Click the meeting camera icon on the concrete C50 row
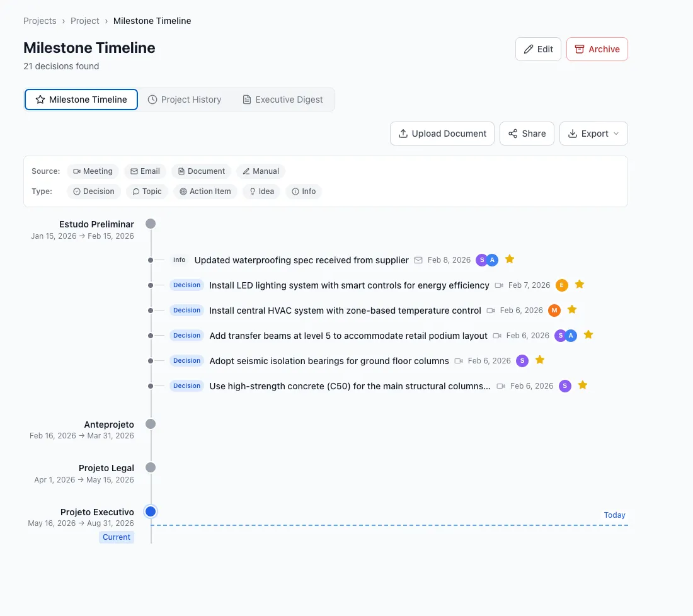This screenshot has height=616, width=693. 501,386
